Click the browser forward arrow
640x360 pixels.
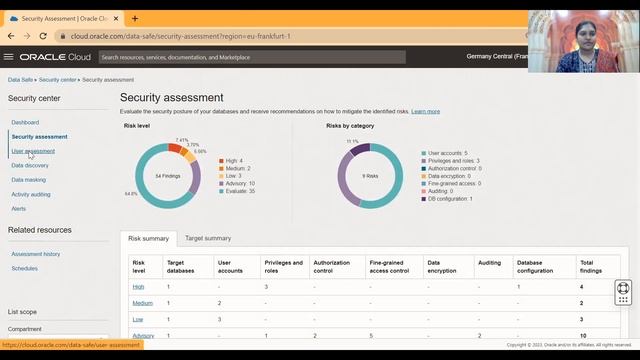27,36
